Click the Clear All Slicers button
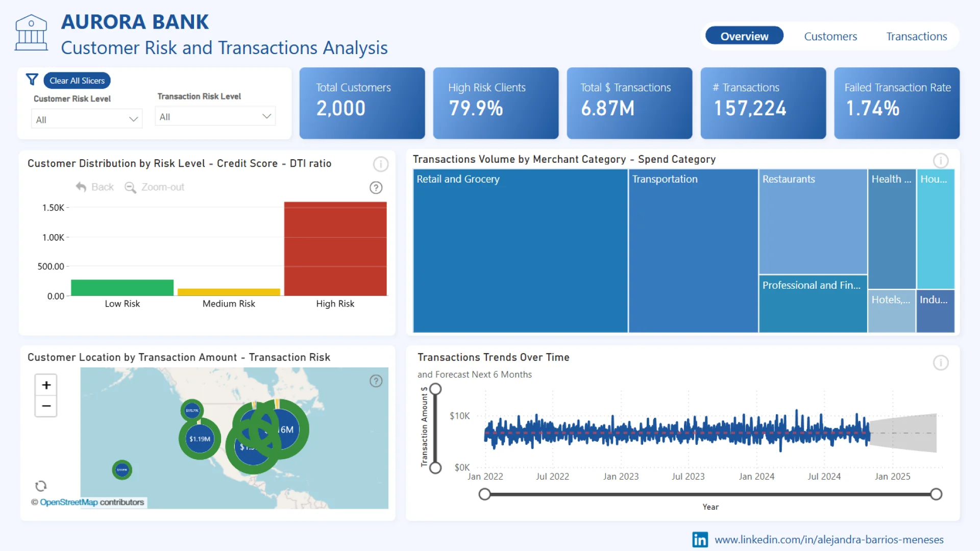Image resolution: width=980 pixels, height=551 pixels. [77, 81]
